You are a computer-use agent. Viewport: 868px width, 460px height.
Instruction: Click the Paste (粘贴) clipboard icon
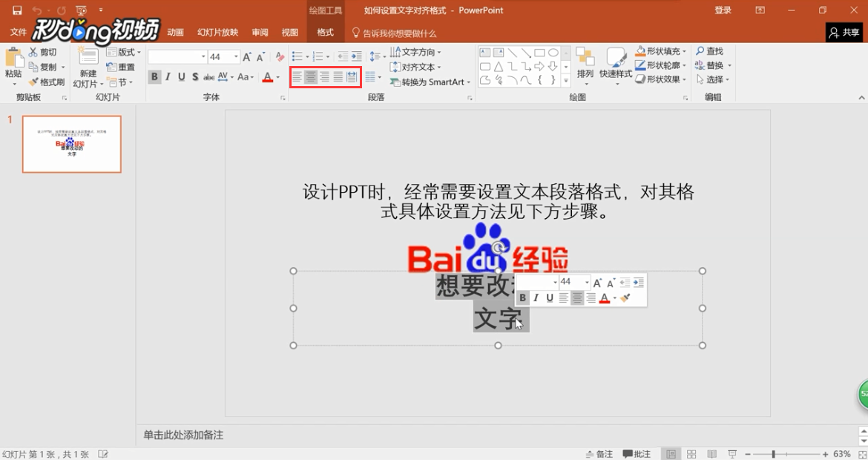[x=13, y=58]
